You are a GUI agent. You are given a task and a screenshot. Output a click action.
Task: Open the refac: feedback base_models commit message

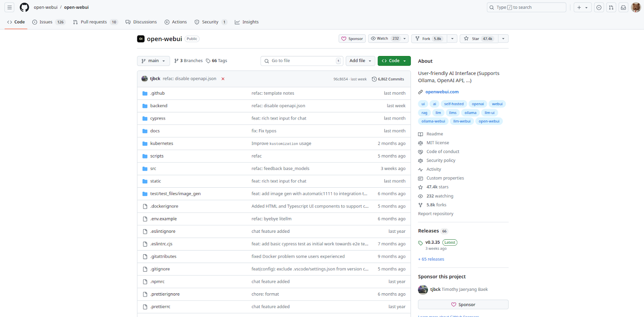[281, 168]
